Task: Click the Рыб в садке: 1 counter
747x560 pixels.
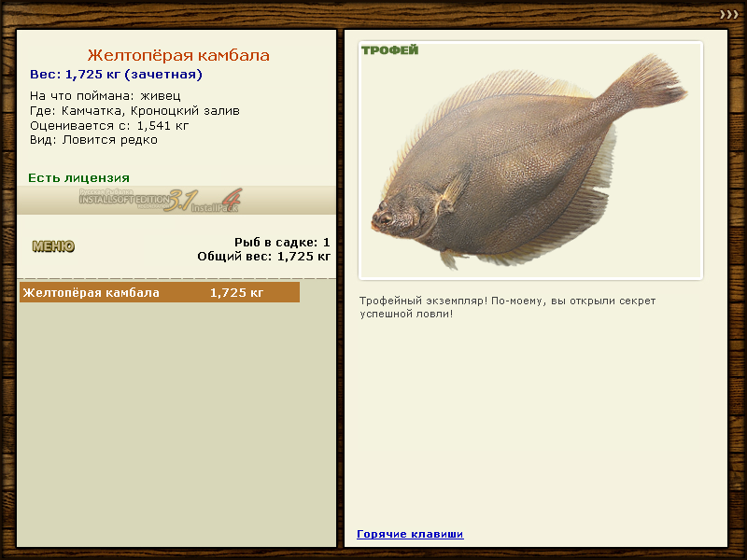Action: [x=282, y=242]
